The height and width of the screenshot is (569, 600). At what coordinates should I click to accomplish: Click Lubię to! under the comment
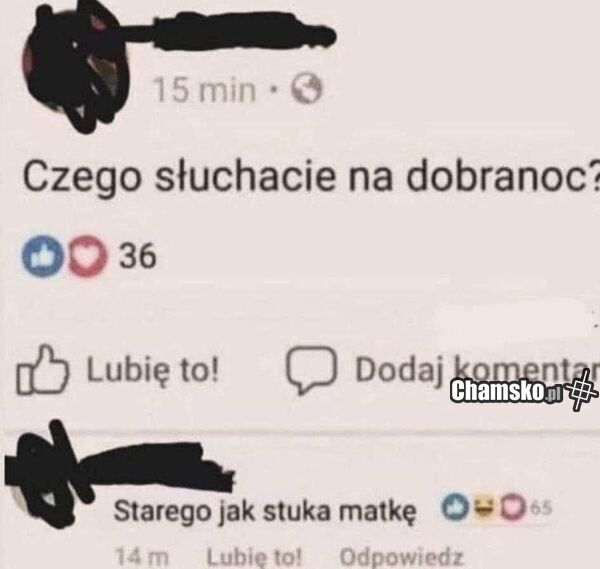(x=254, y=557)
